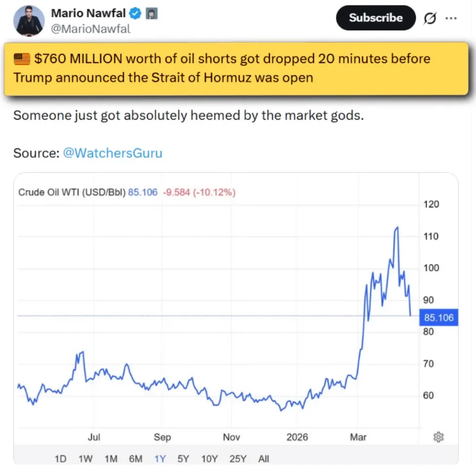Click the Grok slashed-circle icon
The image size is (476, 474).
[x=430, y=19]
